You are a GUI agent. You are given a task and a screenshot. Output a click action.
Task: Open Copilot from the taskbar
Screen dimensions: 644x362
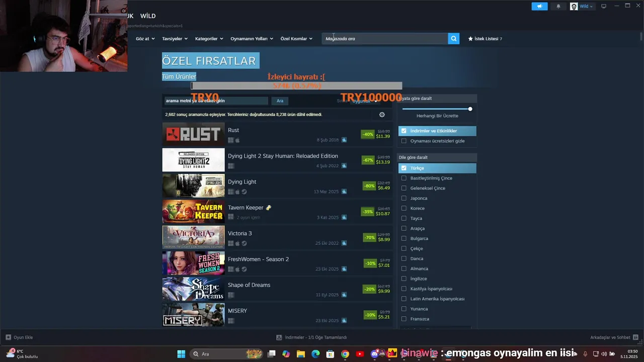[x=286, y=354]
